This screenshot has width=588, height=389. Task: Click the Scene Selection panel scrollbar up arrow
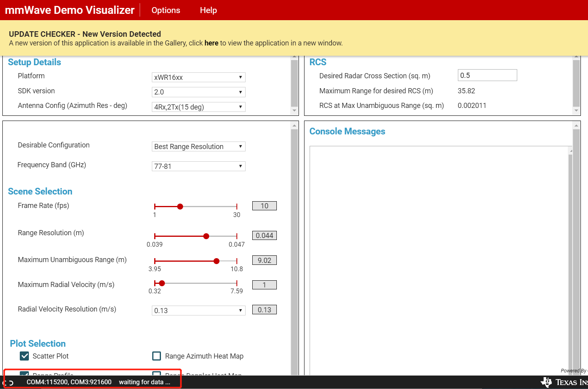[x=294, y=126]
